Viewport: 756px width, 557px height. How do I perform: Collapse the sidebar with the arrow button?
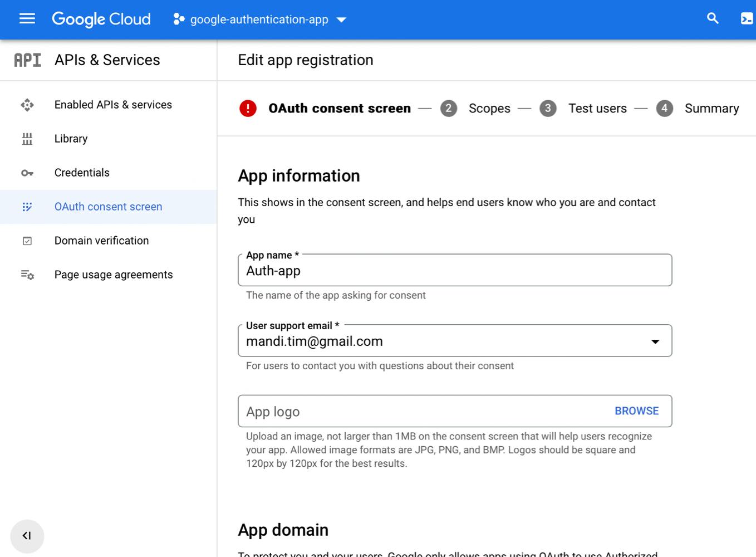pyautogui.click(x=27, y=536)
